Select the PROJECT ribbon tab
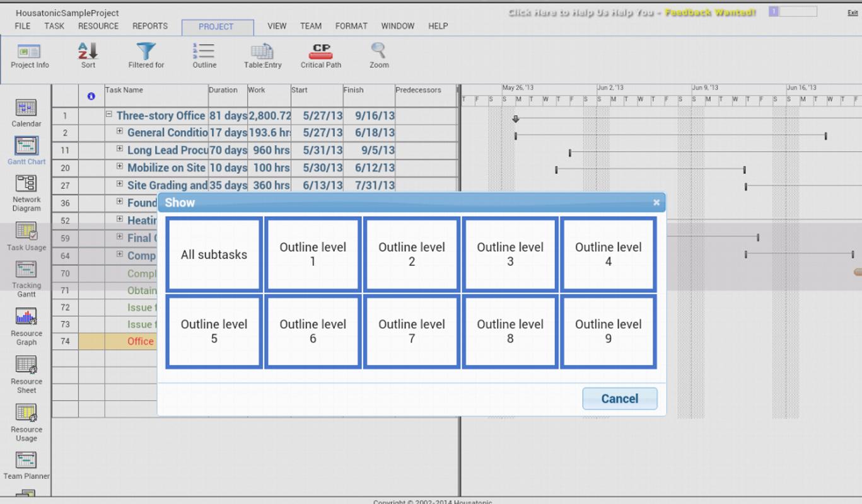 (x=218, y=27)
